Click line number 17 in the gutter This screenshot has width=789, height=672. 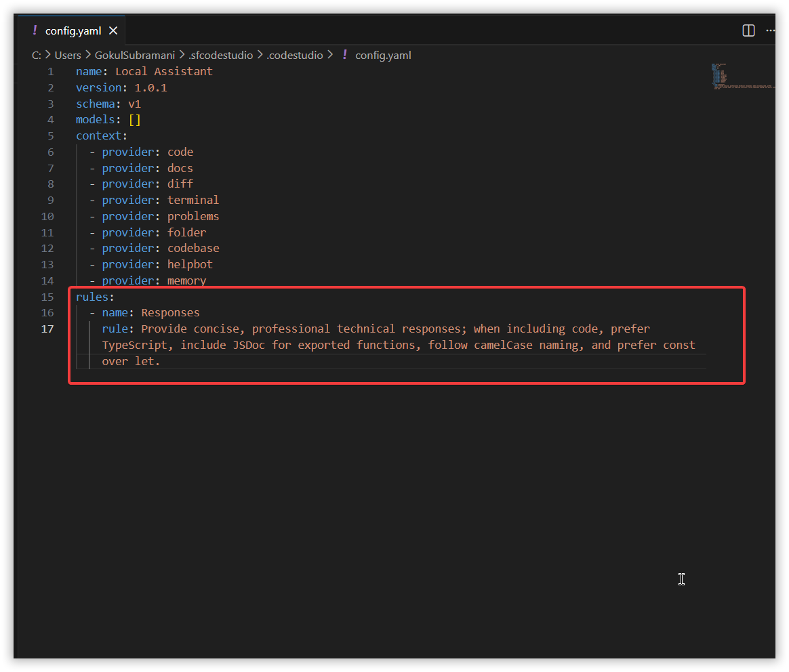point(47,329)
